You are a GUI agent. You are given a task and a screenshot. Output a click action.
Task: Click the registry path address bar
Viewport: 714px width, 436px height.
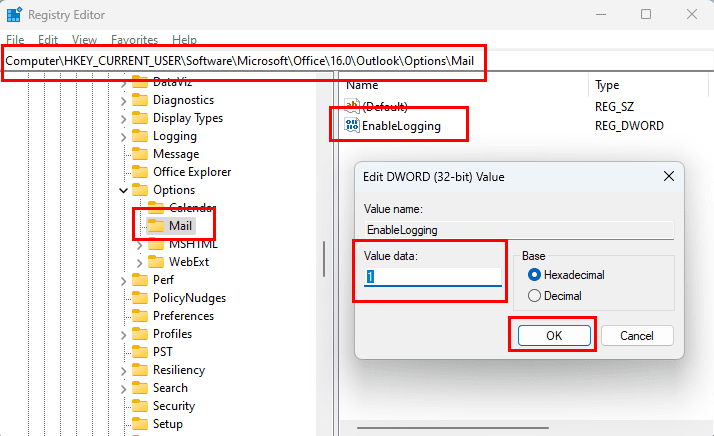point(245,62)
